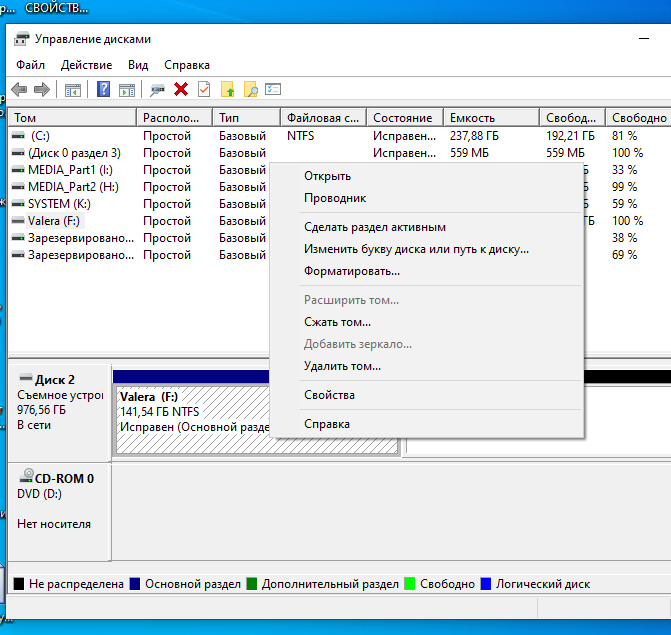Click the Диск 2 header panel

[60, 412]
